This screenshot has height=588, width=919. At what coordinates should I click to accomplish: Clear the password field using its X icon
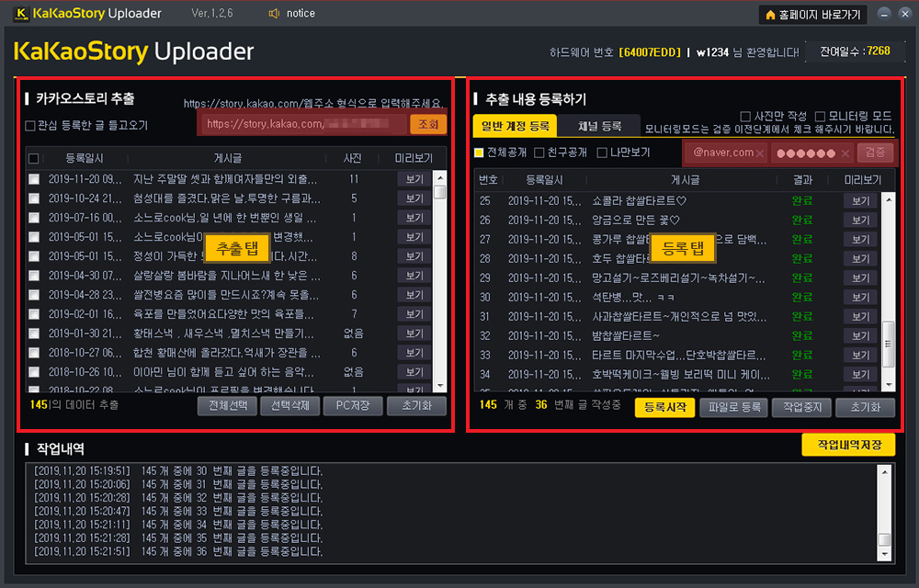[x=845, y=153]
